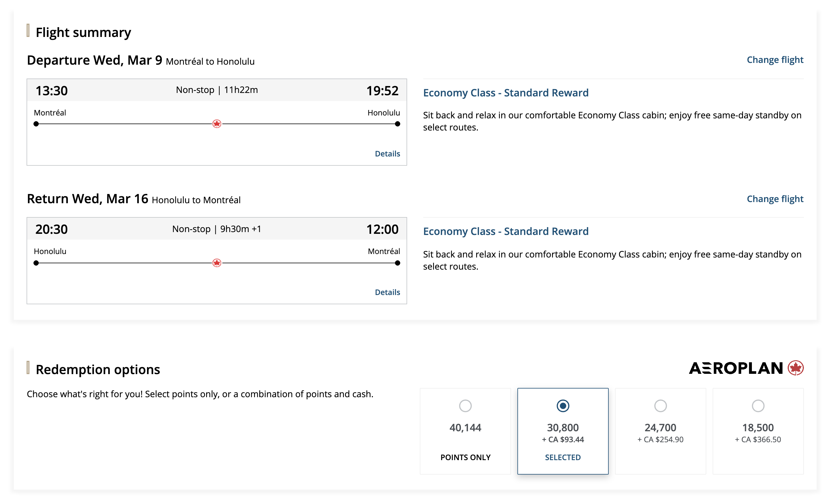
Task: Click Change flight for the return
Action: pos(775,199)
